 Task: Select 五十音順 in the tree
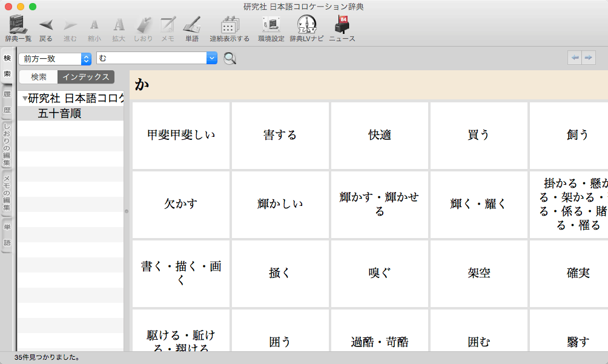point(59,113)
